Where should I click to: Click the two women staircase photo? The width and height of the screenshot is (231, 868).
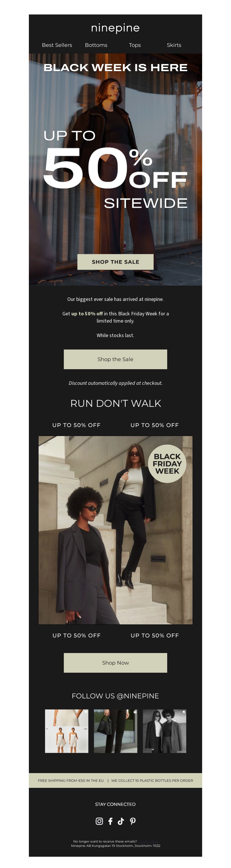(x=115, y=530)
